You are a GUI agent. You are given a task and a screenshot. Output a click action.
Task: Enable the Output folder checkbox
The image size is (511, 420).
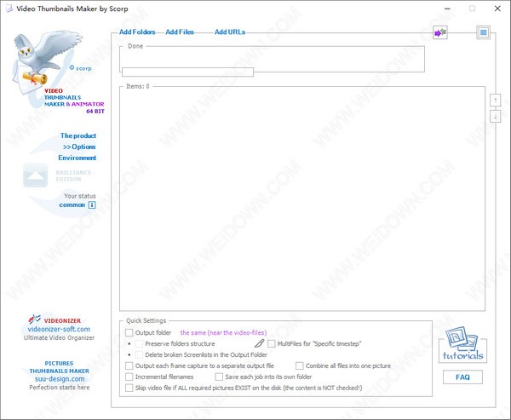(x=129, y=332)
